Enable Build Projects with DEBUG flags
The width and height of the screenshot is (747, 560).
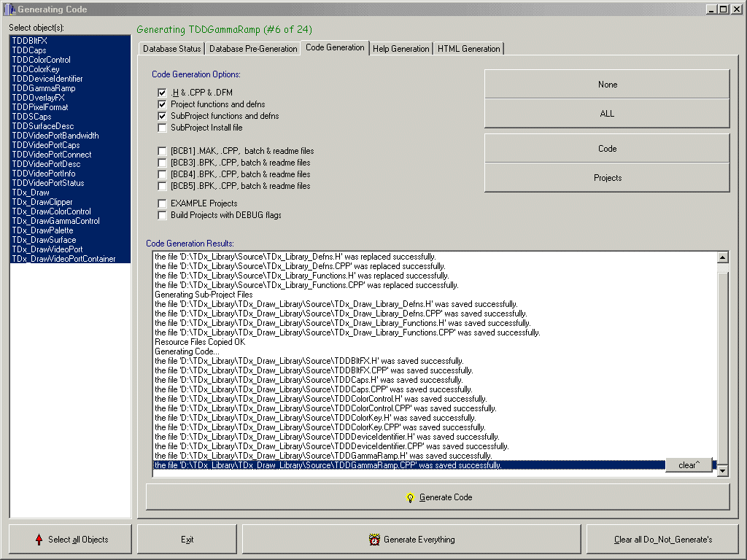pyautogui.click(x=162, y=215)
